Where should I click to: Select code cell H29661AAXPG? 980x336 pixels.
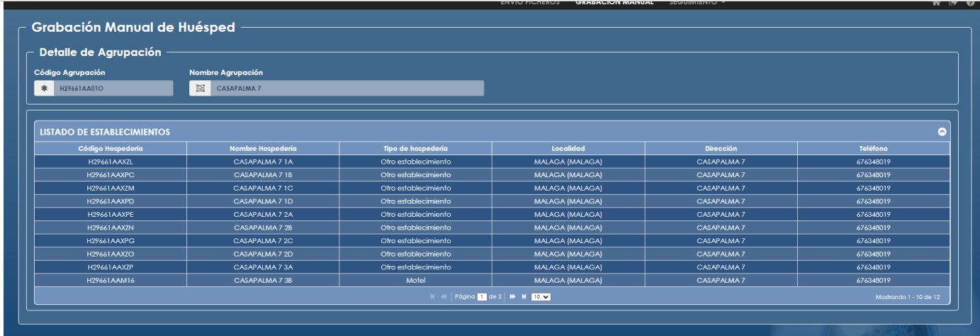(x=111, y=241)
